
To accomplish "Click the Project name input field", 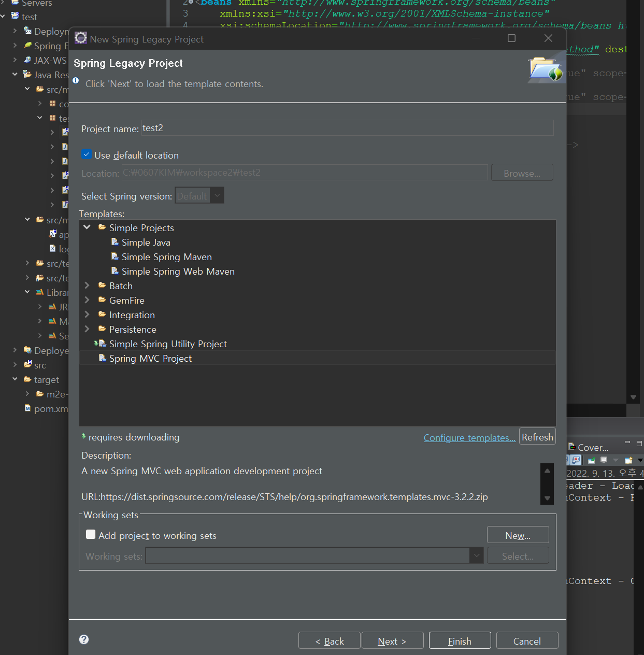I will [x=347, y=128].
